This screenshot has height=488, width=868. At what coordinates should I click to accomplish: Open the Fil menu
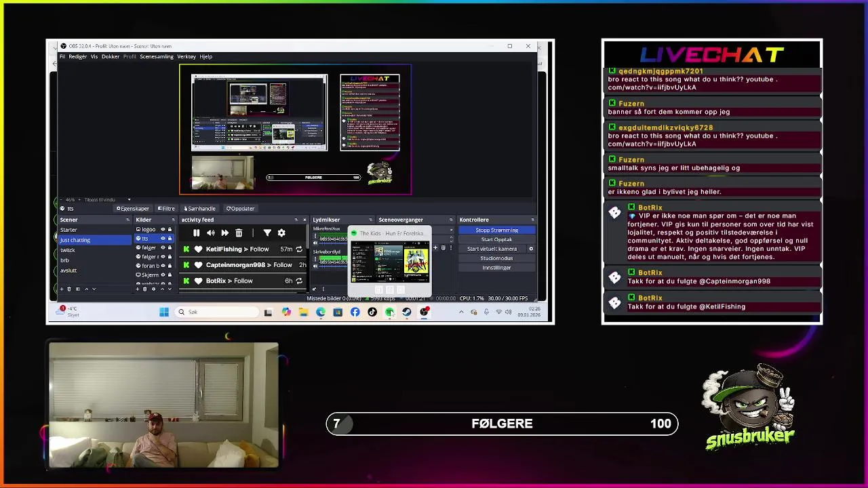(x=62, y=56)
